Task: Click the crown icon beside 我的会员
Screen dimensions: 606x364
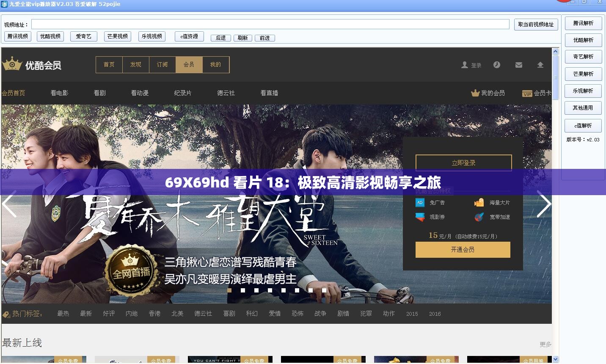Action: [475, 93]
